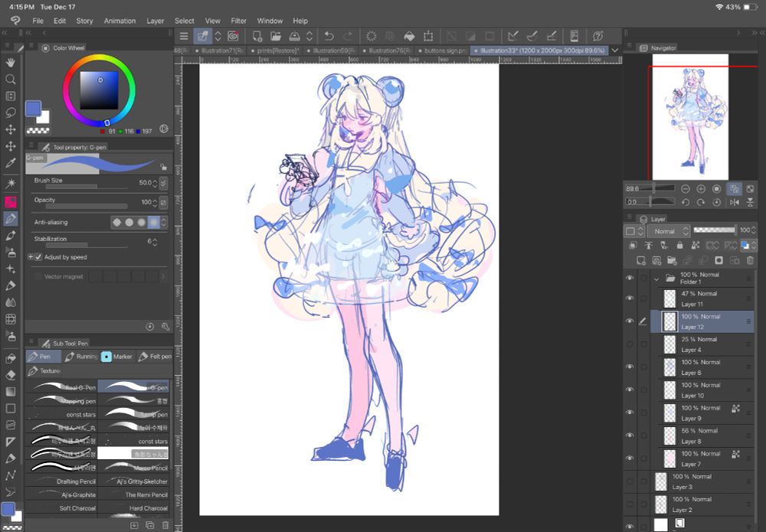
Task: Open the File menu
Action: coord(38,21)
